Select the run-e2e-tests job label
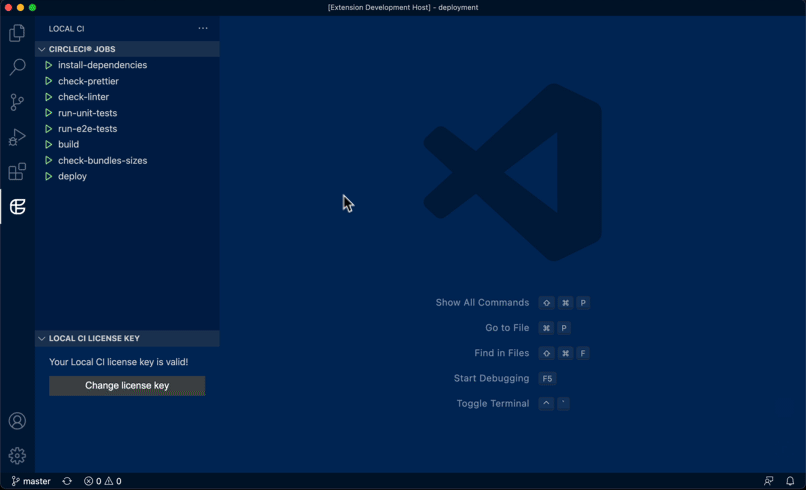This screenshot has width=806, height=490. pos(87,129)
